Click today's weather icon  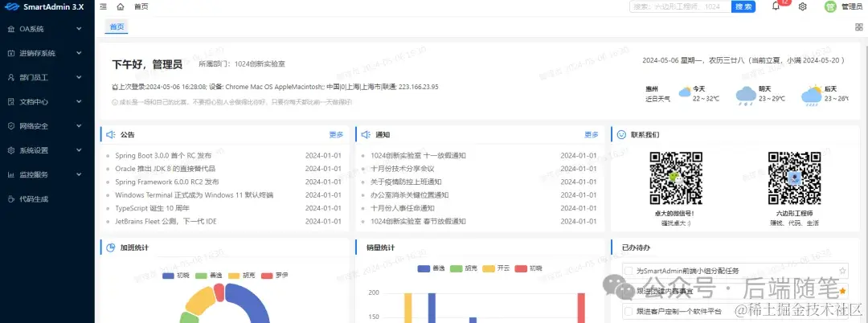685,92
